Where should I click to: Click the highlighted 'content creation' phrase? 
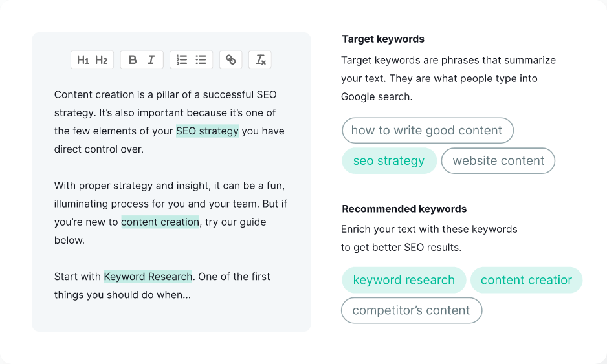(160, 222)
